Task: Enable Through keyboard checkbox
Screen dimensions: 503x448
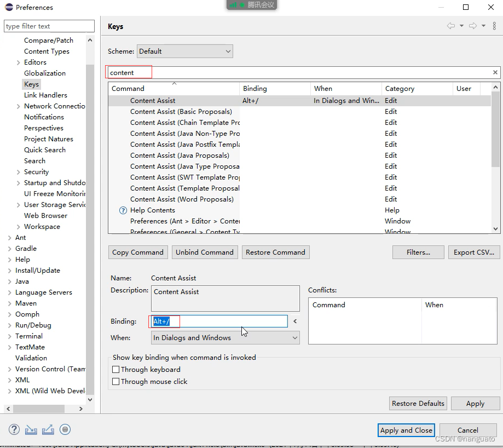Action: [116, 369]
